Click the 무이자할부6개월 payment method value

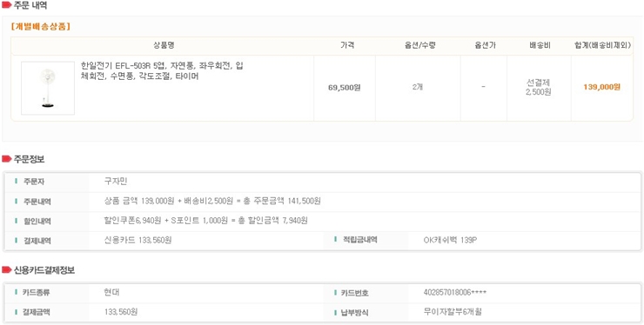click(x=453, y=312)
